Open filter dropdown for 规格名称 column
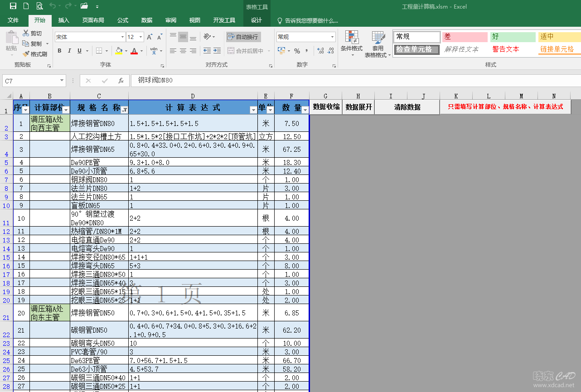This screenshot has height=392, width=581. [124, 110]
